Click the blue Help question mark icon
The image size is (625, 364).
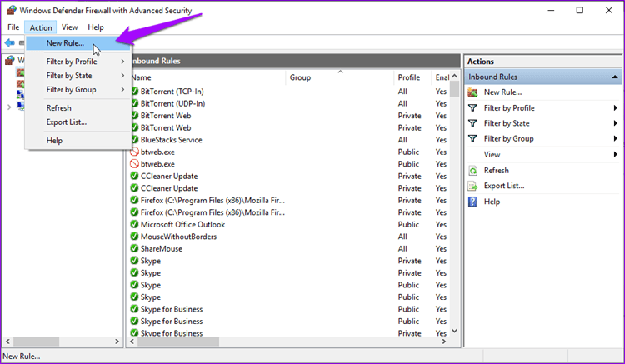472,202
